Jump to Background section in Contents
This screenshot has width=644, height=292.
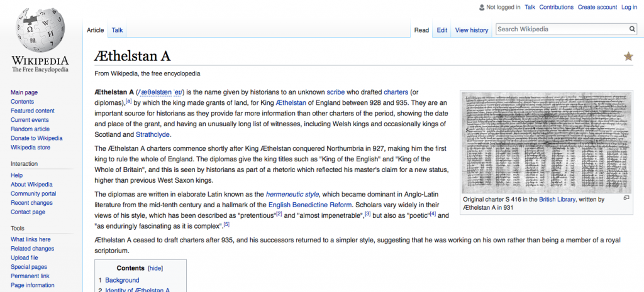pos(122,280)
